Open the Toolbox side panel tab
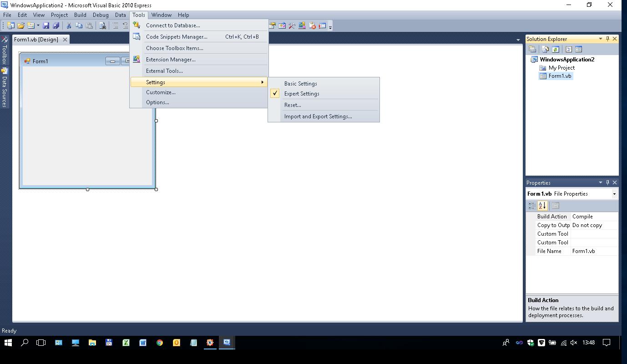627x364 pixels. coord(4,51)
